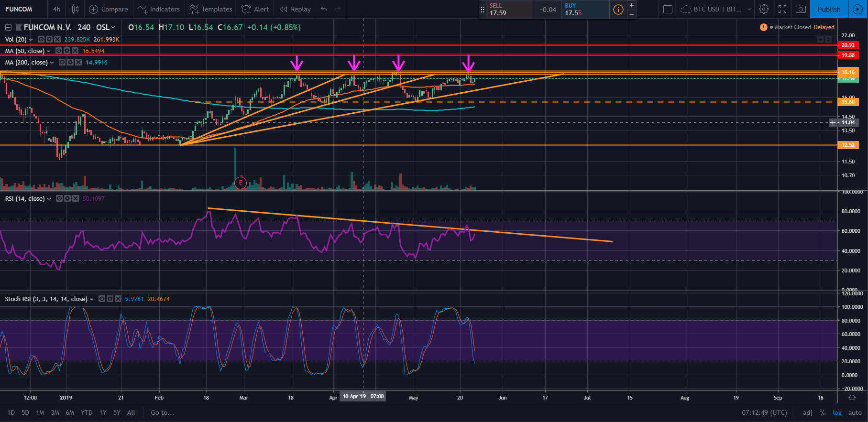Hide the RSI (14, close) indicator
The width and height of the screenshot is (868, 422).
(59, 198)
